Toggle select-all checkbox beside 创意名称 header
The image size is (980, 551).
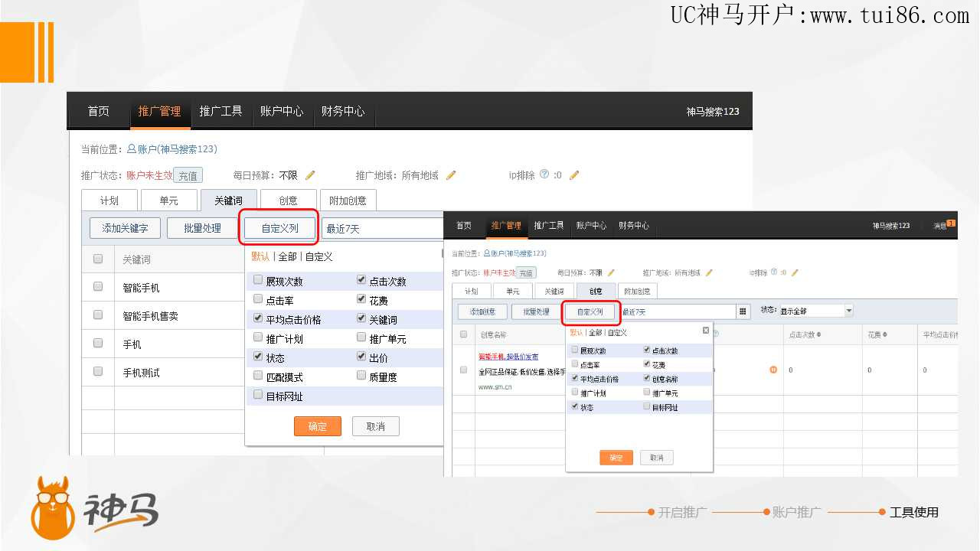463,334
